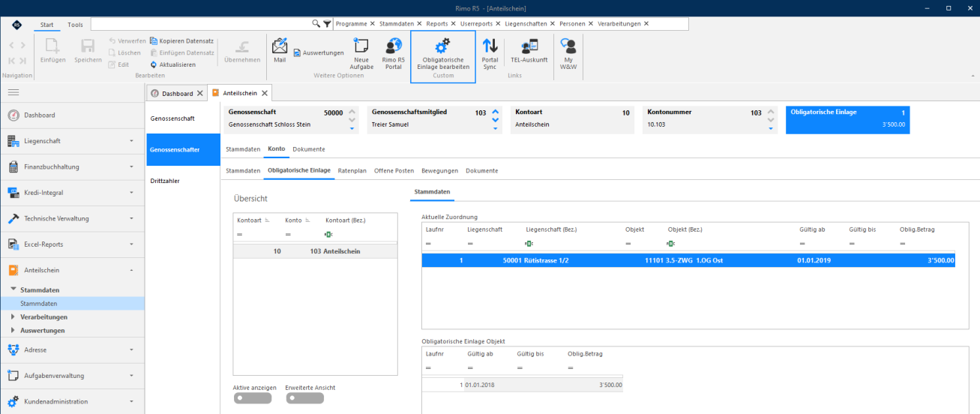This screenshot has width=980, height=414.
Task: Expand Auswertungen tree node
Action: (x=13, y=330)
